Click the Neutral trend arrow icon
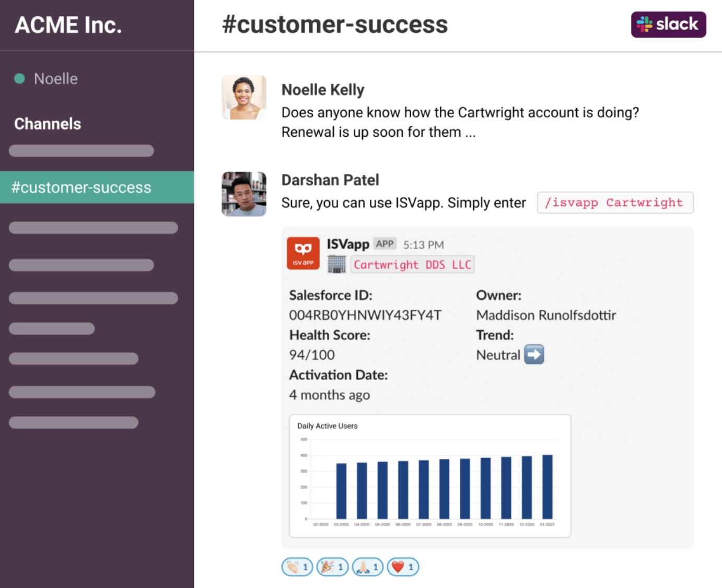Screen dimensions: 722x588 tap(534, 355)
